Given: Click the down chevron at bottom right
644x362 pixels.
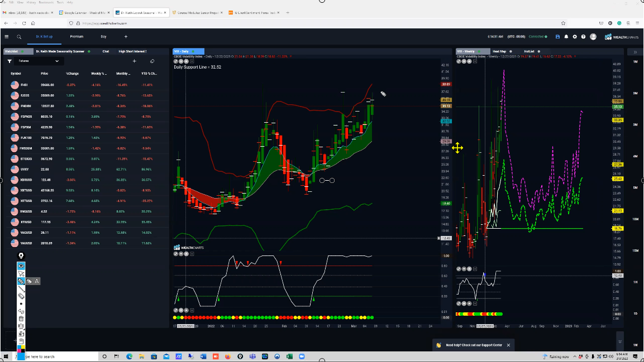Looking at the screenshot, I should tap(620, 341).
